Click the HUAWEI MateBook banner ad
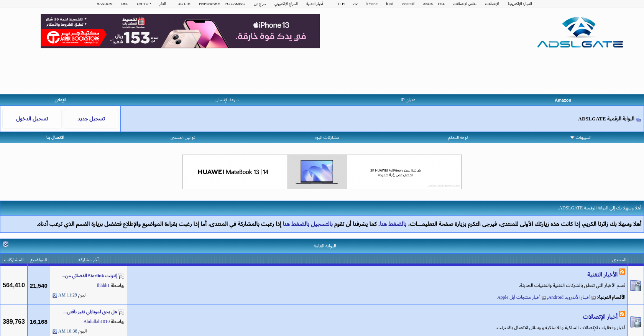This screenshot has height=336, width=644. click(322, 172)
